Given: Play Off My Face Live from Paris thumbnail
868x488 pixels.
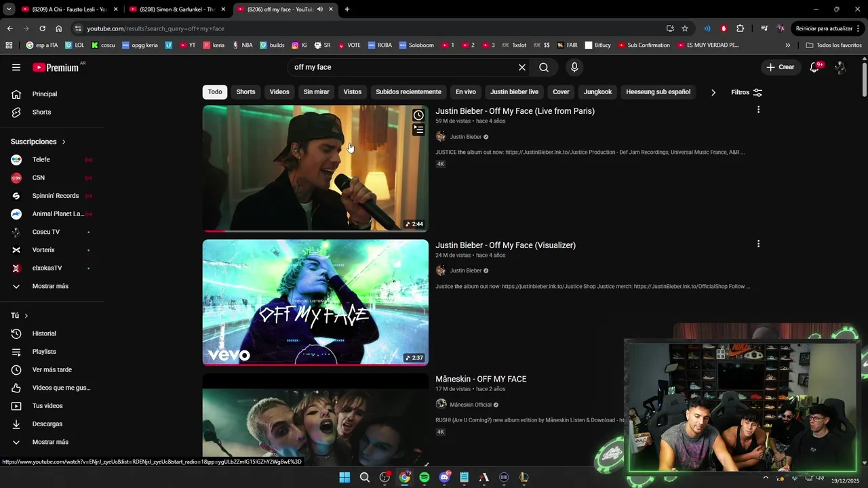Looking at the screenshot, I should coord(315,168).
